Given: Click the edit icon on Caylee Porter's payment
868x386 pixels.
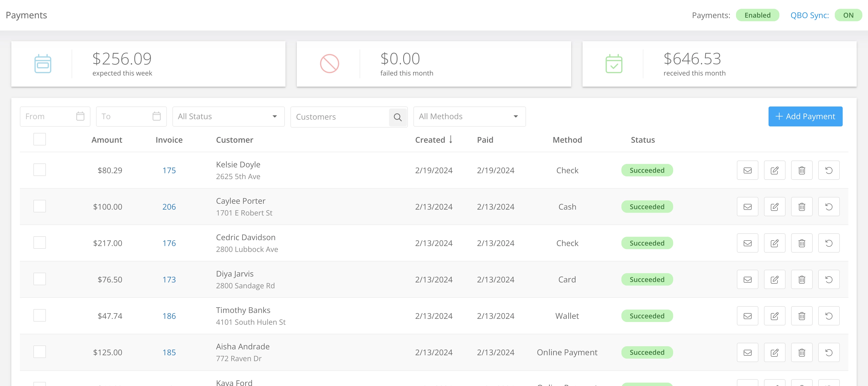Looking at the screenshot, I should click(775, 207).
